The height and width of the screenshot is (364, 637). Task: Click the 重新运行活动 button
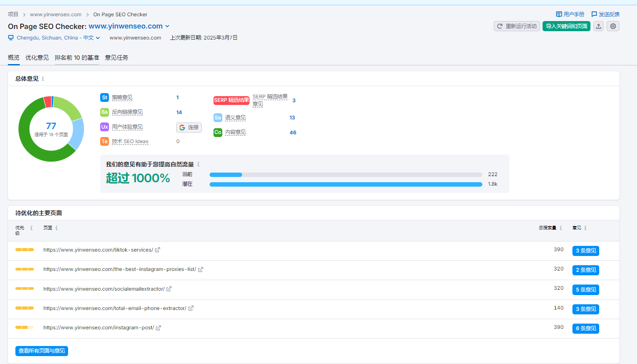point(517,26)
